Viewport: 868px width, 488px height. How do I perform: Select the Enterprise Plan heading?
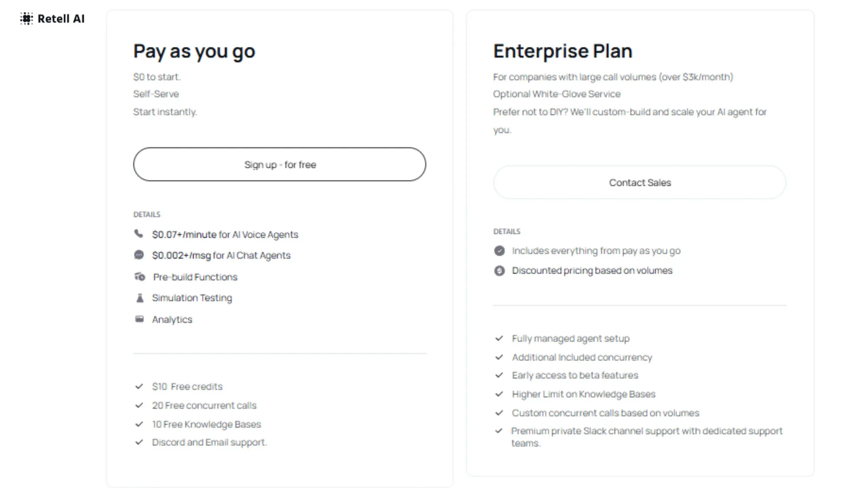pos(563,51)
